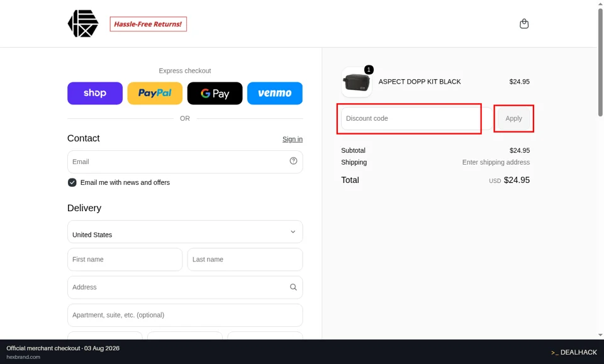
Task: Click the 'Enter shipping address' text
Action: tap(496, 162)
